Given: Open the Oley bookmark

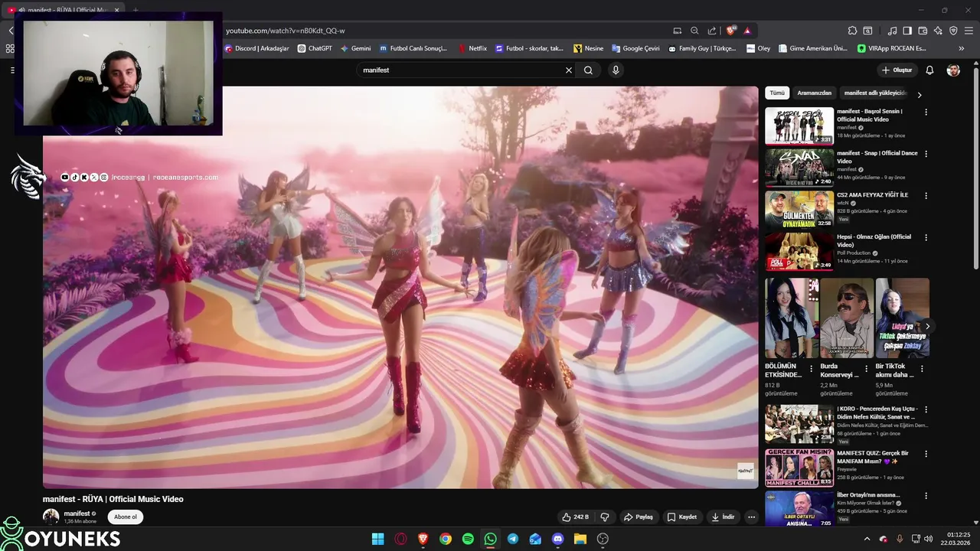Looking at the screenshot, I should coord(759,48).
